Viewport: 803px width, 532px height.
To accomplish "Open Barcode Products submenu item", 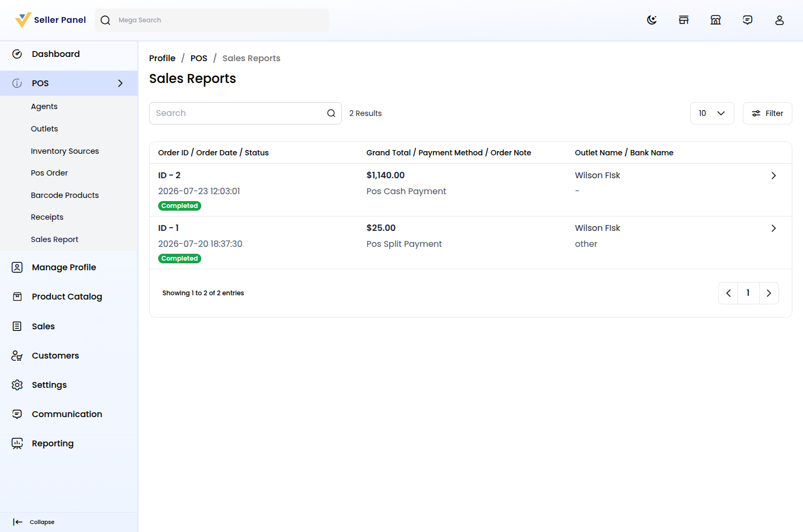I will pyautogui.click(x=65, y=195).
